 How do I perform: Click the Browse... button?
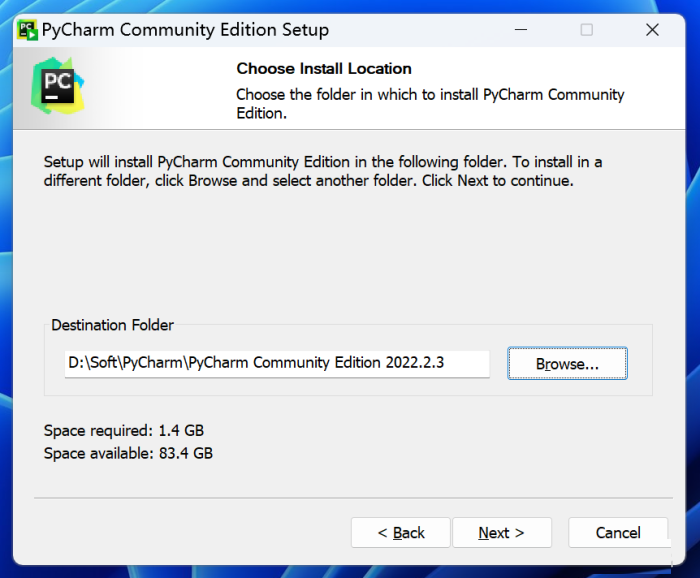pyautogui.click(x=567, y=363)
